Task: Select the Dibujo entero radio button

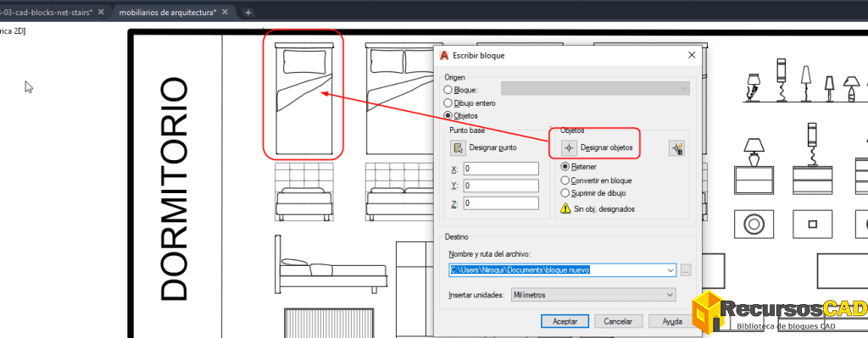Action: coord(448,103)
